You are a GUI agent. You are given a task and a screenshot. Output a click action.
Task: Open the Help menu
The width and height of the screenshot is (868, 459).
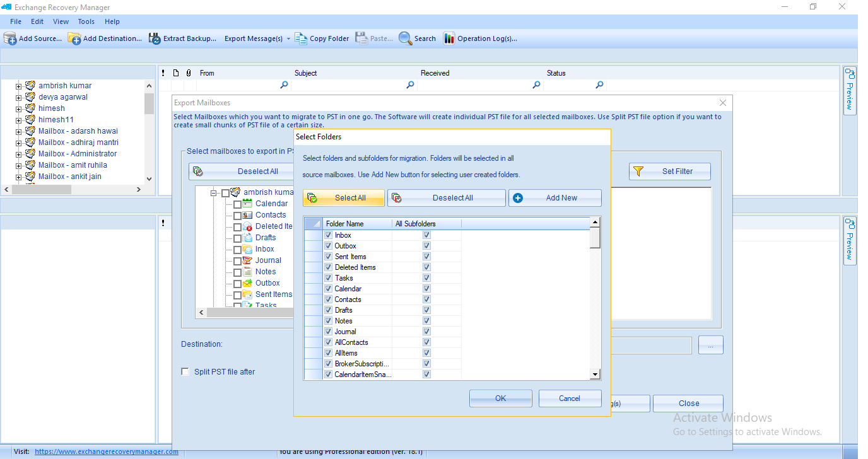112,21
